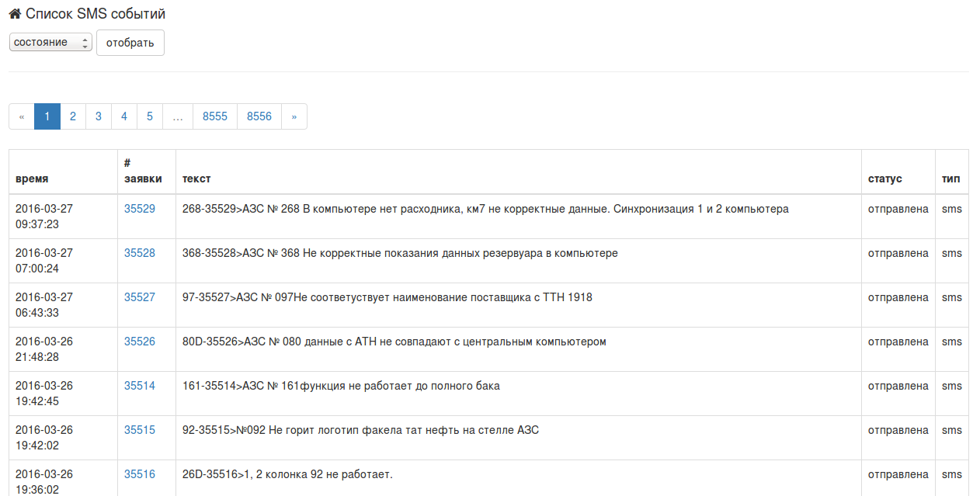Select page 1 in pagination
980x496 pixels.
[x=47, y=116]
